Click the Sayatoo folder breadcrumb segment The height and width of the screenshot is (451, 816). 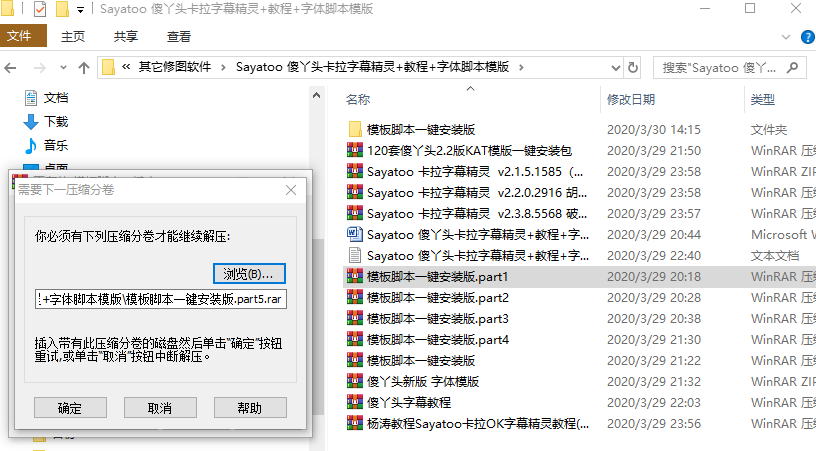tap(373, 67)
